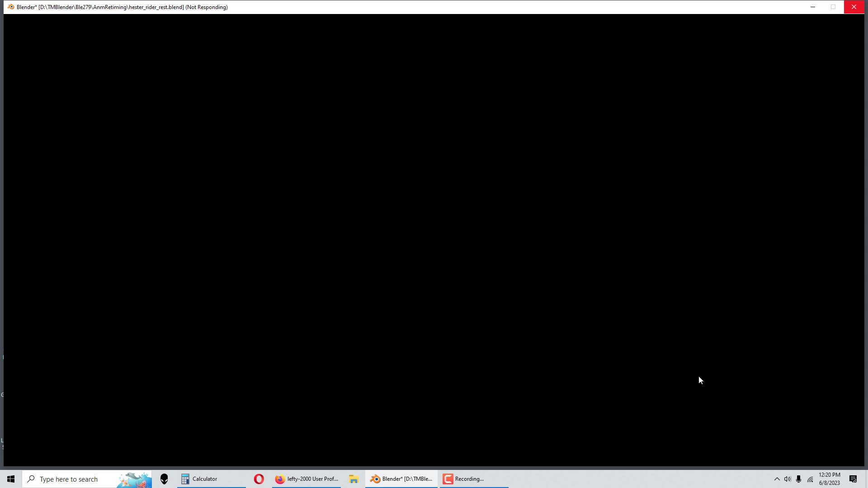Switch to the Recording app in taskbar

tap(474, 479)
